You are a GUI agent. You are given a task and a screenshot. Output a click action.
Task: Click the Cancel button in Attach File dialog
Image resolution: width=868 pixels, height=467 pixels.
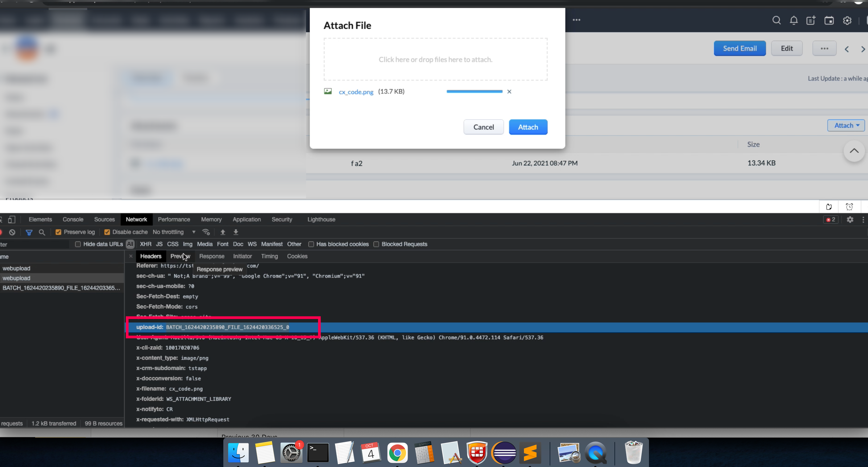click(483, 127)
